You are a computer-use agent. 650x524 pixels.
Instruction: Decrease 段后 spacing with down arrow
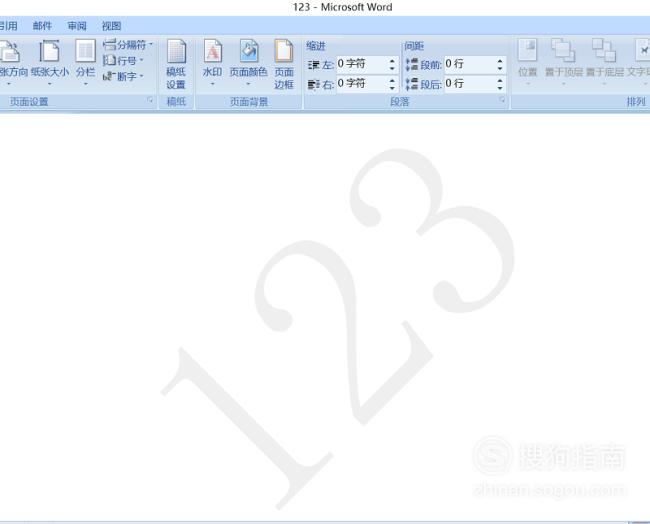click(x=500, y=88)
